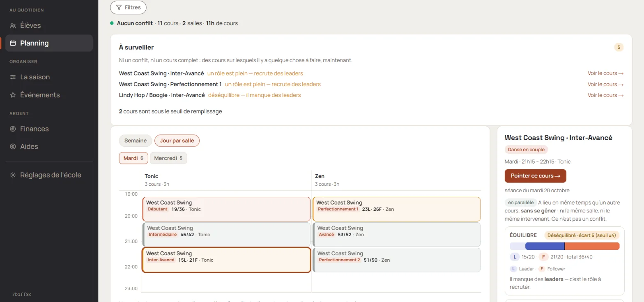Click the Pointer ce cours button
Image resolution: width=644 pixels, height=302 pixels.
point(536,176)
